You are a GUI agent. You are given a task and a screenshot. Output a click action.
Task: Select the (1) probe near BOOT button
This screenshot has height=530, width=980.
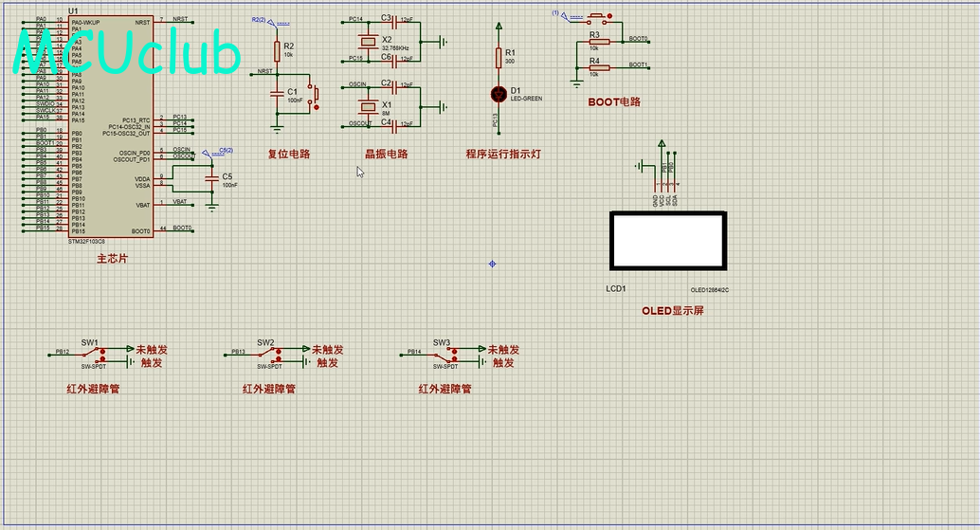(564, 15)
